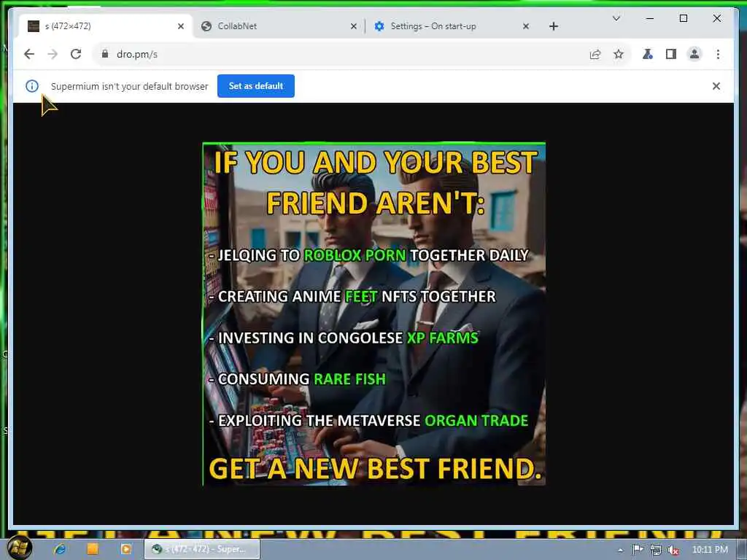Switch to the CollabNet tab
Viewport: 747px width, 560px height.
pyautogui.click(x=279, y=26)
